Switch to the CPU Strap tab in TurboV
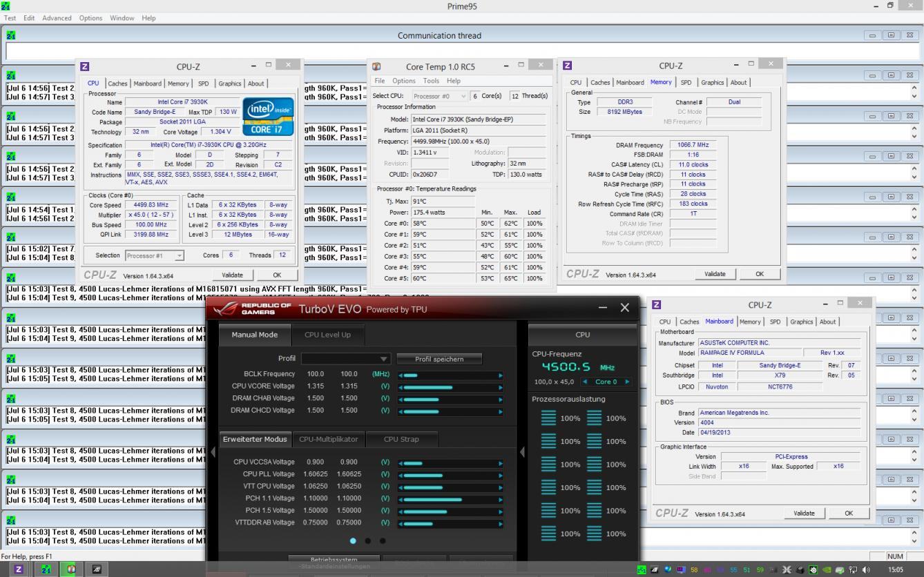The width and height of the screenshot is (924, 577). click(x=401, y=439)
